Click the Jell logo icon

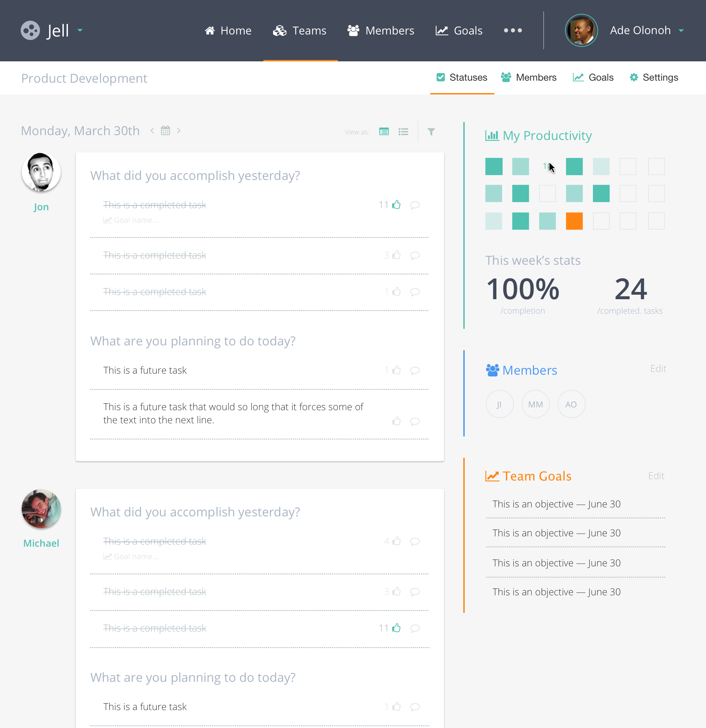pos(30,30)
